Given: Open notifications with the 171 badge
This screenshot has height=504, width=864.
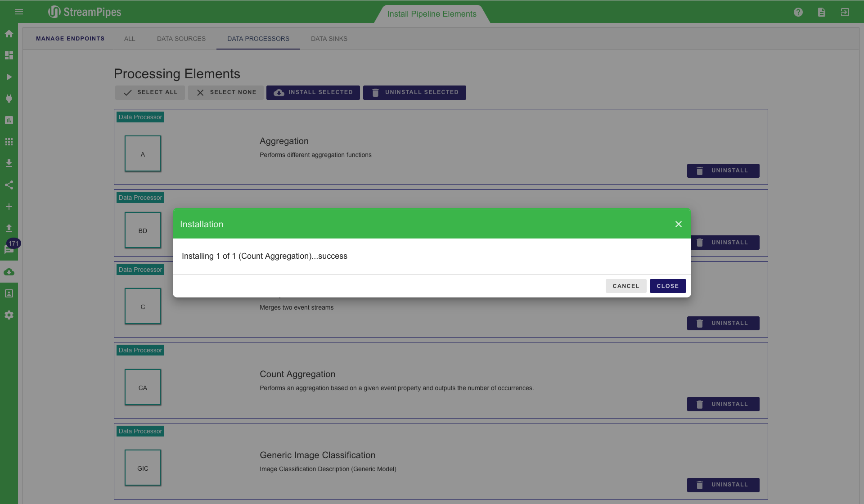Looking at the screenshot, I should [9, 249].
